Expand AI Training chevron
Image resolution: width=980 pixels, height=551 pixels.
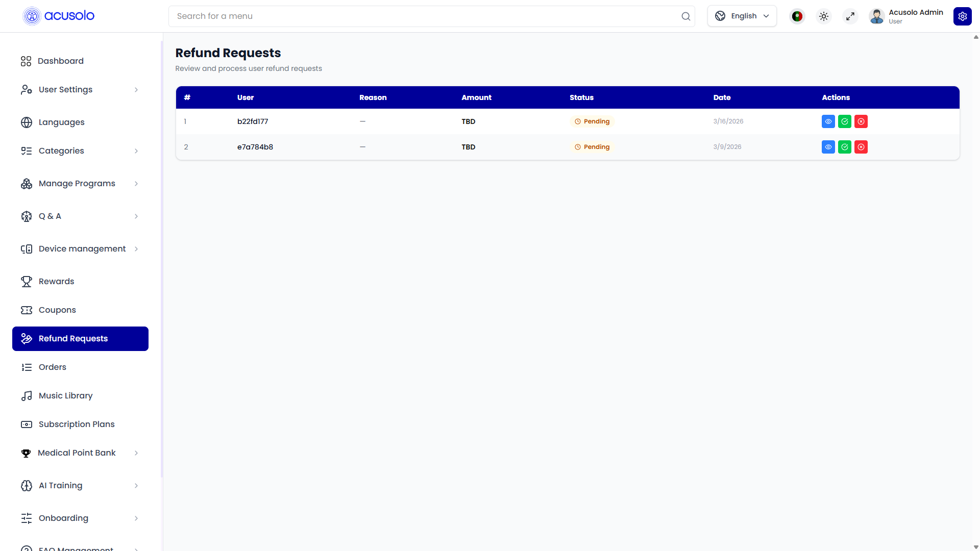click(x=136, y=486)
